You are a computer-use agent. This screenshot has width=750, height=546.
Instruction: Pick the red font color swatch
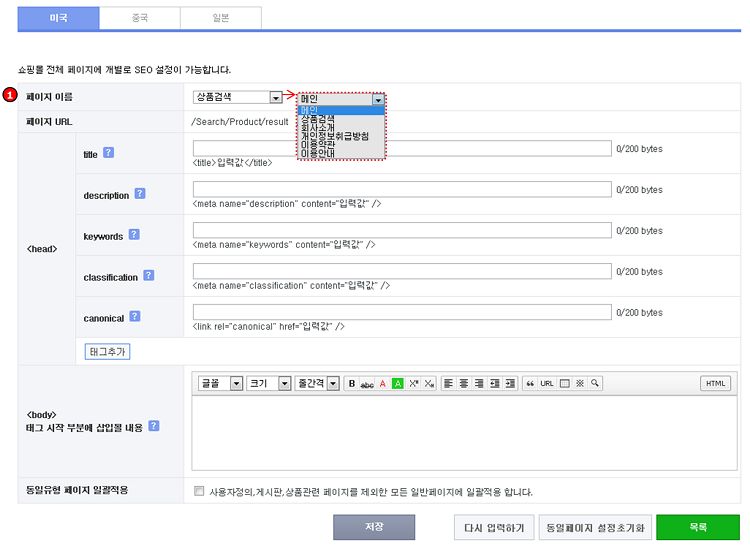[x=382, y=383]
